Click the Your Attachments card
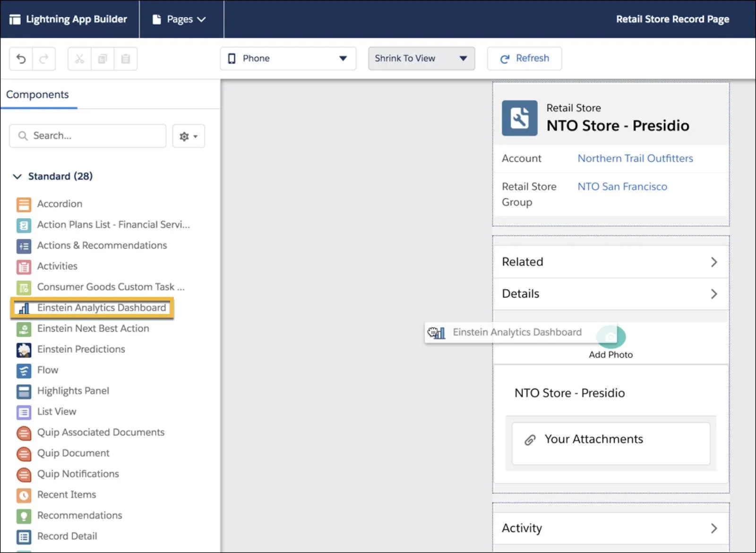This screenshot has height=553, width=756. [x=611, y=444]
